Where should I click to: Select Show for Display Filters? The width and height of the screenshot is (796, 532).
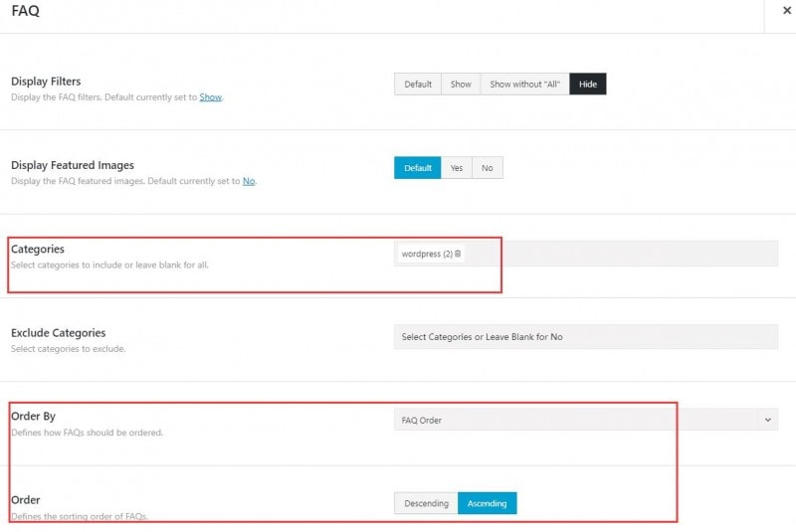click(x=461, y=85)
